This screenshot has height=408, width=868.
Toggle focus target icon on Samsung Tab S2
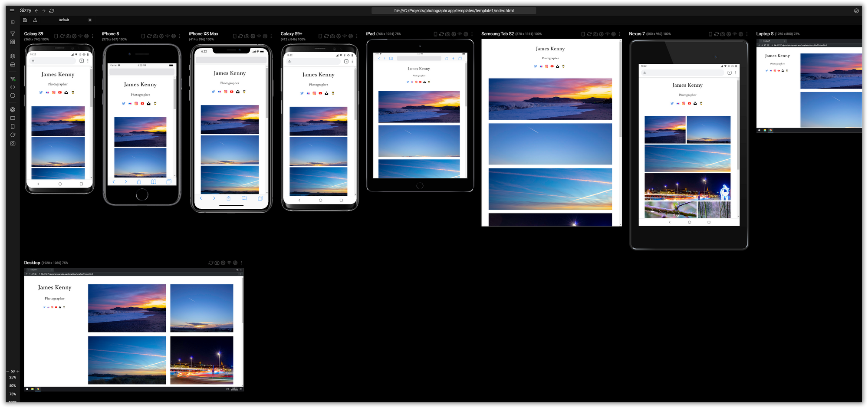click(613, 34)
